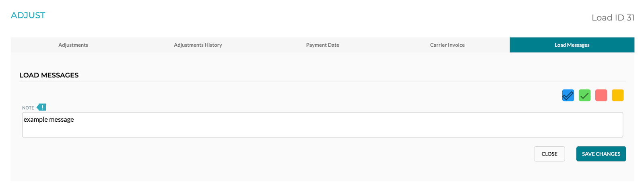Select the blue double-checkmark message flag

[568, 95]
